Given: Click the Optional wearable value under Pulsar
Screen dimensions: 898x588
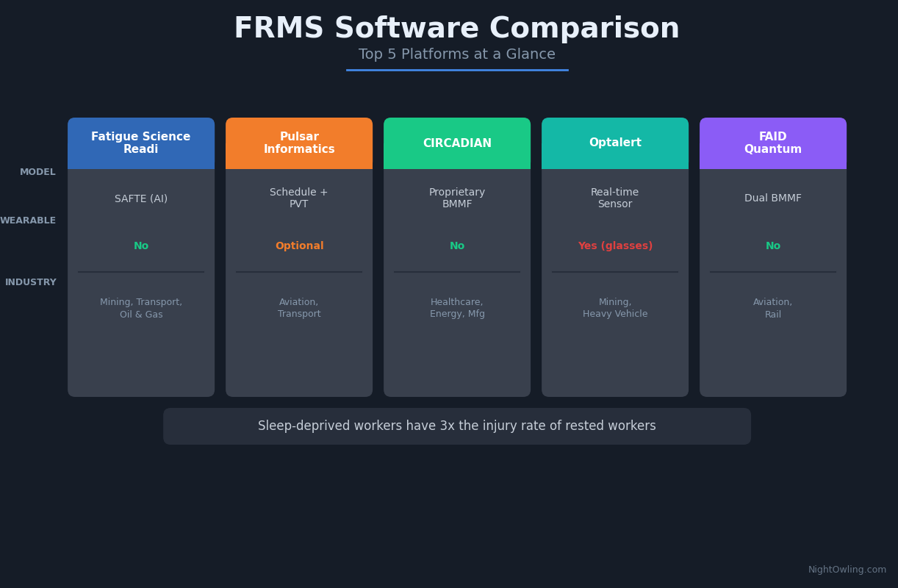Looking at the screenshot, I should [299, 246].
